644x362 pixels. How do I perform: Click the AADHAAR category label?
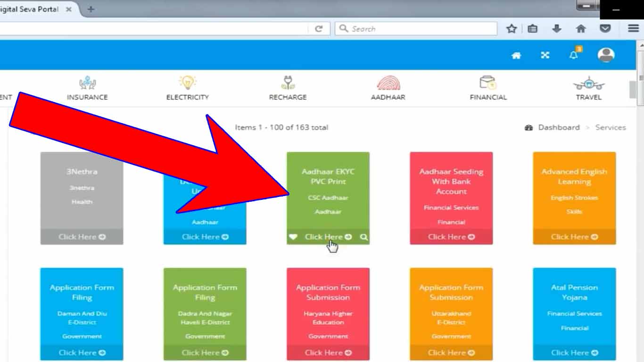click(x=388, y=97)
